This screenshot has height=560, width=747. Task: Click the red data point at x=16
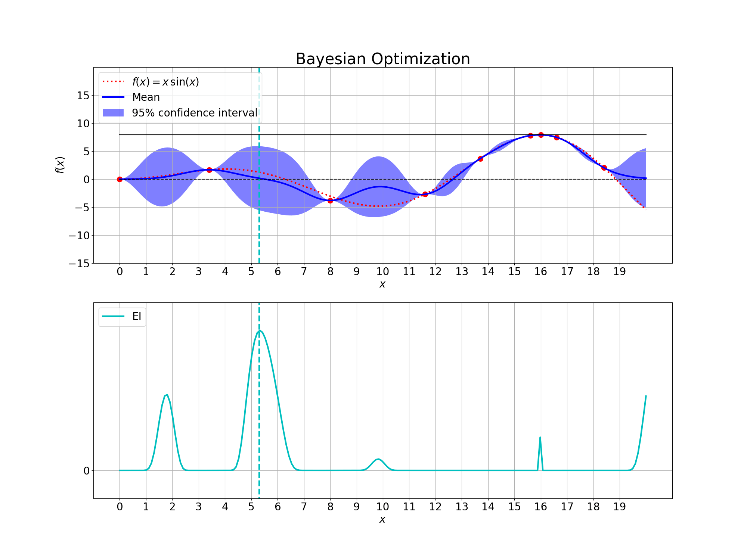541,135
